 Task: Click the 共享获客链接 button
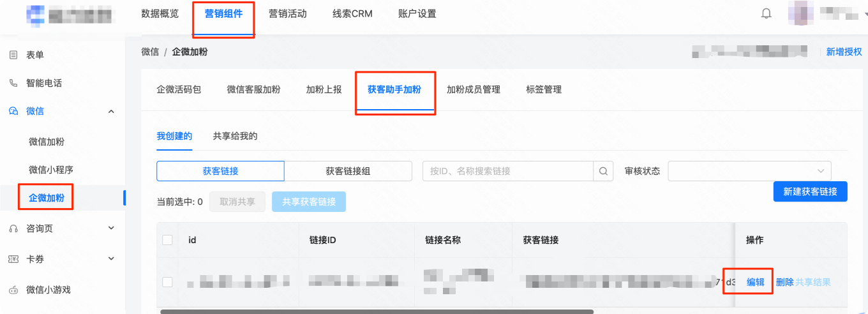tap(309, 202)
